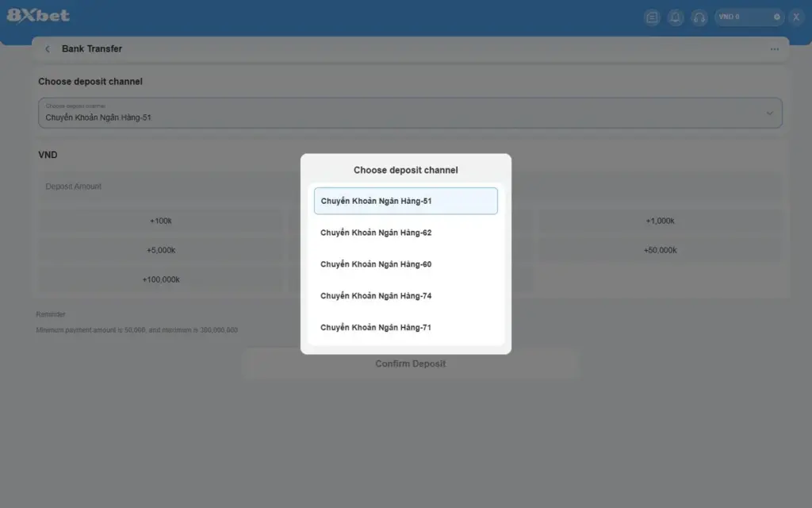Open notifications bell icon
The width and height of the screenshot is (812, 508).
click(x=676, y=17)
